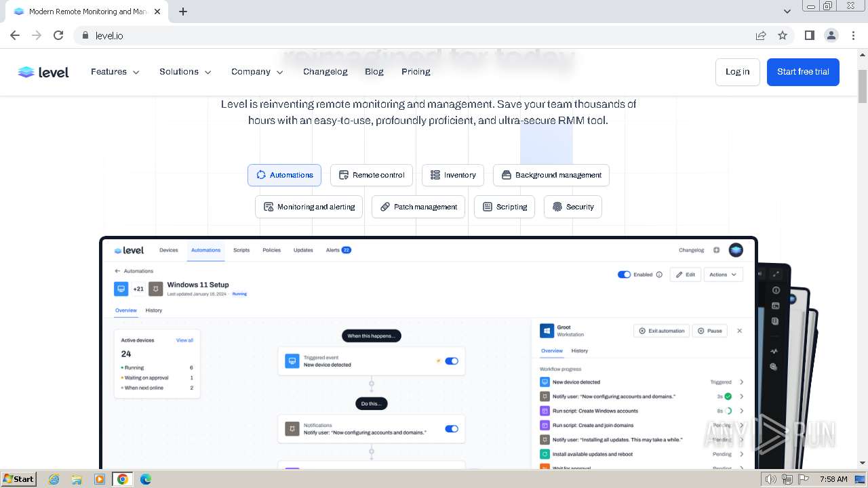Share this page from the address bar
868x488 pixels.
coord(761,35)
